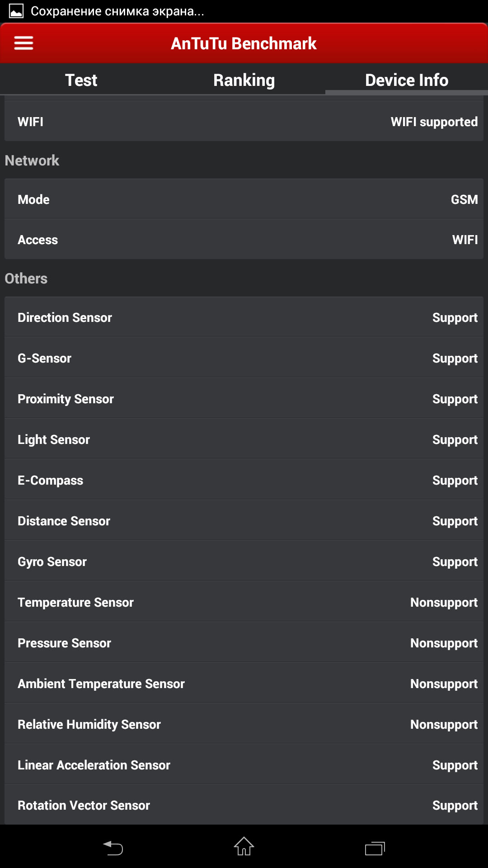Screen dimensions: 488x868
Task: Tap the Rotation Vector Sensor entry
Action: (244, 805)
